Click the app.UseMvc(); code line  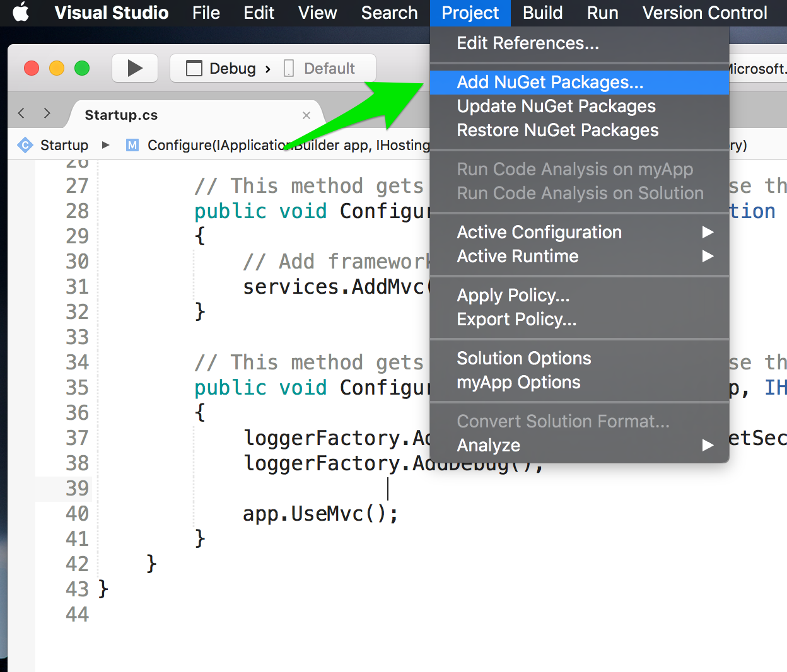tap(321, 514)
